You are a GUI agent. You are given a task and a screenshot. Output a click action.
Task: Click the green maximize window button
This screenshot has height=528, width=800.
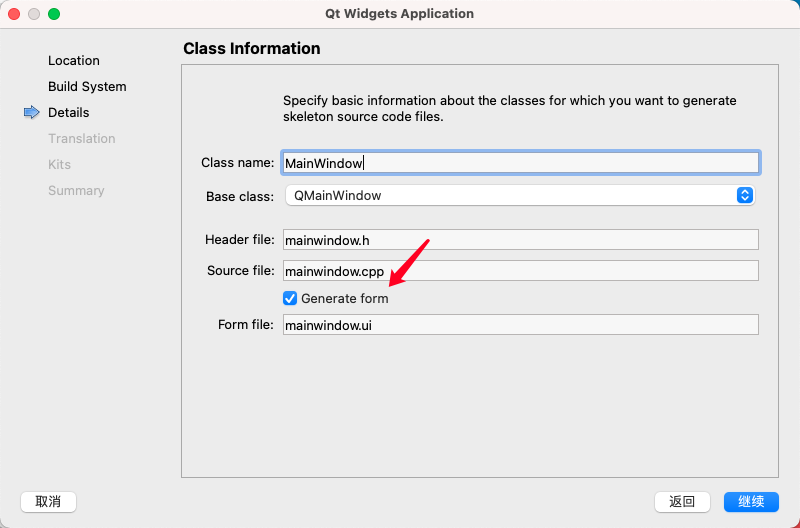54,14
